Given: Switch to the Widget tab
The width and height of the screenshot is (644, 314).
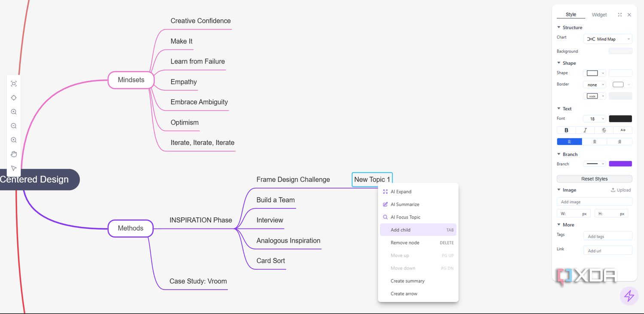Looking at the screenshot, I should tap(599, 15).
